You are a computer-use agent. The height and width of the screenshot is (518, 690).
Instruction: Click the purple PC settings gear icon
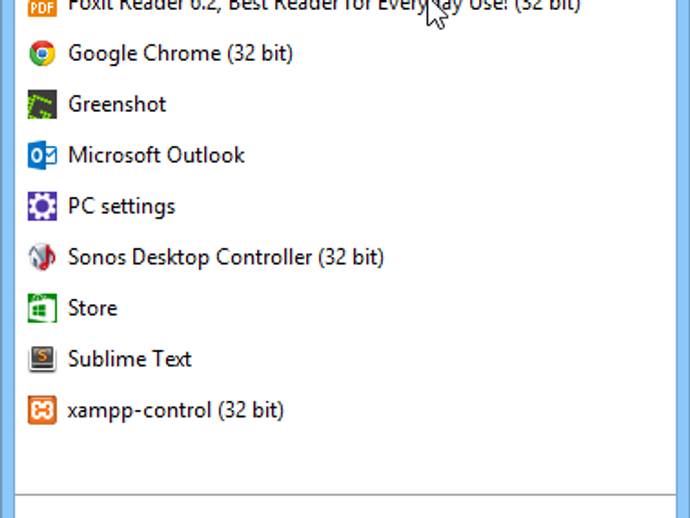[x=42, y=207]
